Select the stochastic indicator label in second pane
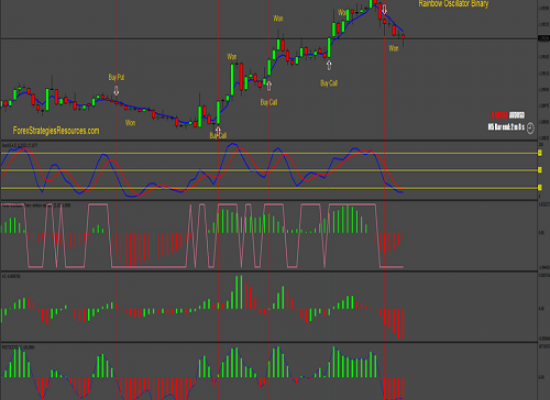The width and height of the screenshot is (550, 400). pos(20,145)
